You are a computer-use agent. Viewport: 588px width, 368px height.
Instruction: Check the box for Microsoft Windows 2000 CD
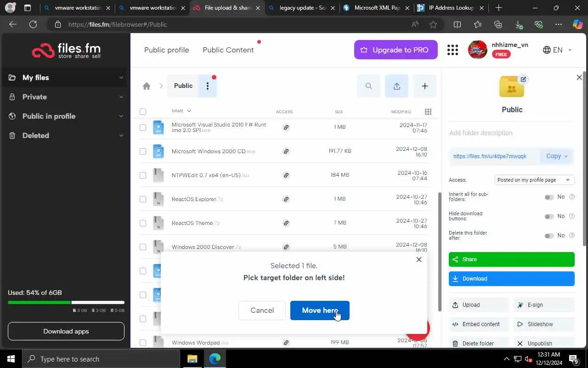tap(143, 151)
